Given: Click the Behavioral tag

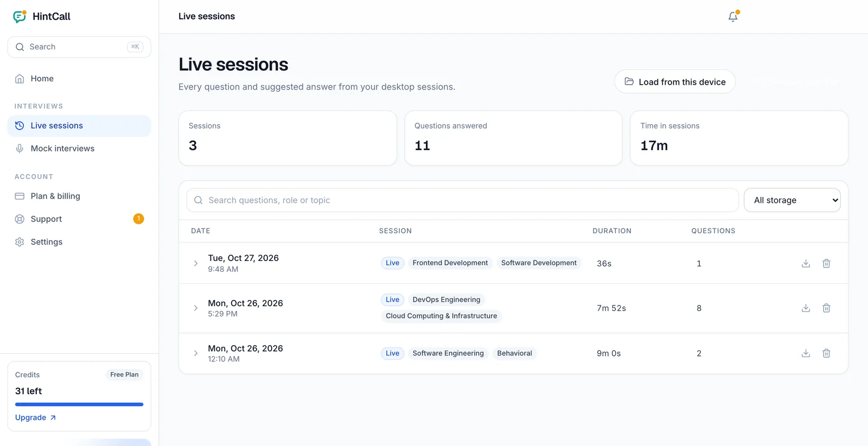Looking at the screenshot, I should pyautogui.click(x=514, y=353).
